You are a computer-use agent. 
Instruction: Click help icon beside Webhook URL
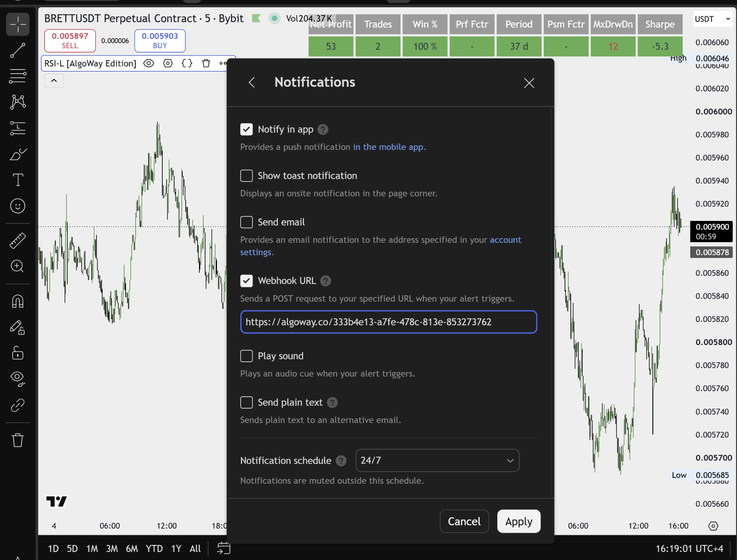click(x=325, y=281)
